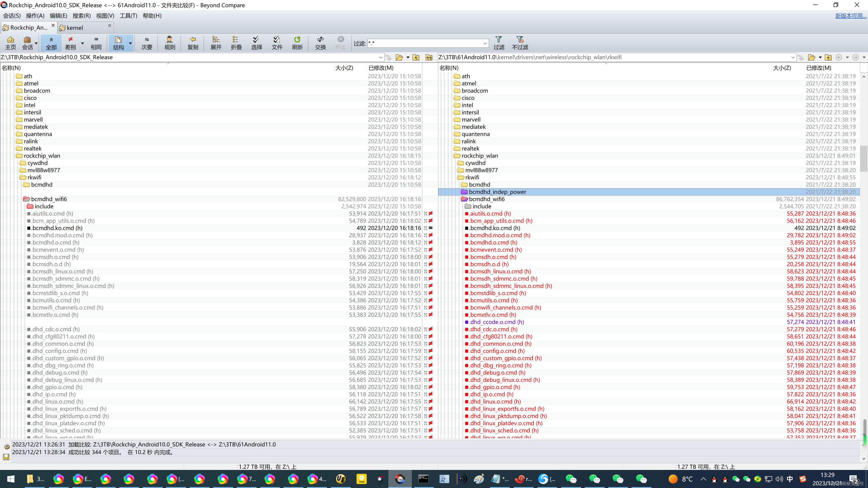Toggle the 次要 (Minor differences) button
This screenshot has height=488, width=868.
click(x=146, y=43)
